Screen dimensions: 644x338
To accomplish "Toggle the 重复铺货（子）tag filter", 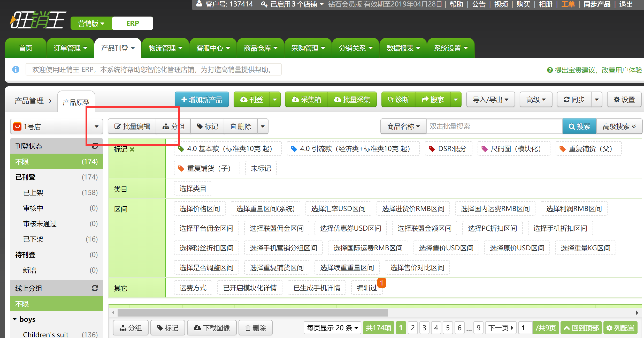I will tap(207, 168).
